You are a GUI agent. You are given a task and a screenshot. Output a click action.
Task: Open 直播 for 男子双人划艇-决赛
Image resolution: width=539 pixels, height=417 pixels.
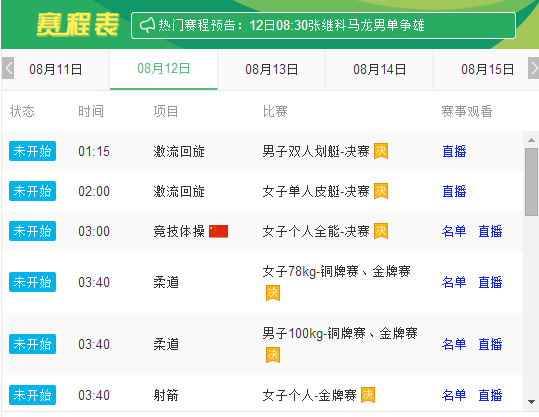454,151
